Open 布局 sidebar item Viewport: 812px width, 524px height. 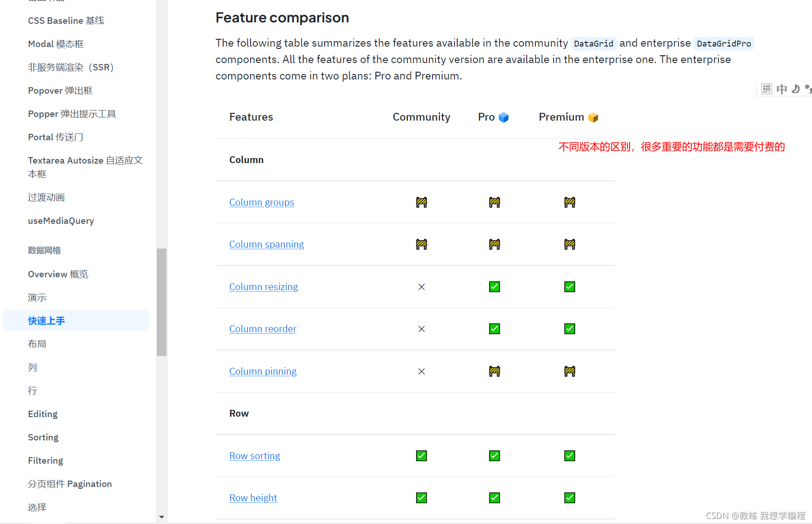click(x=37, y=344)
